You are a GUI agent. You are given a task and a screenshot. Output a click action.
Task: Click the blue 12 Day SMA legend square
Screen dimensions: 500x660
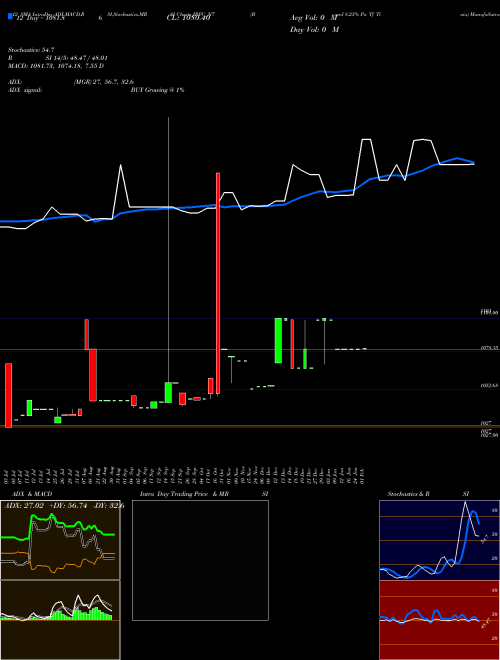tap(10, 18)
